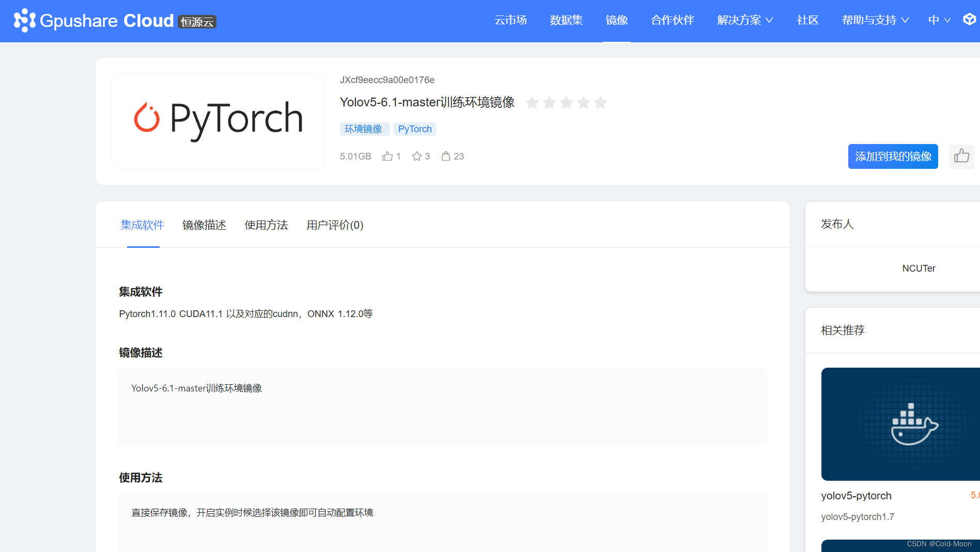Click the Gpushare Cloud logo

click(x=114, y=21)
